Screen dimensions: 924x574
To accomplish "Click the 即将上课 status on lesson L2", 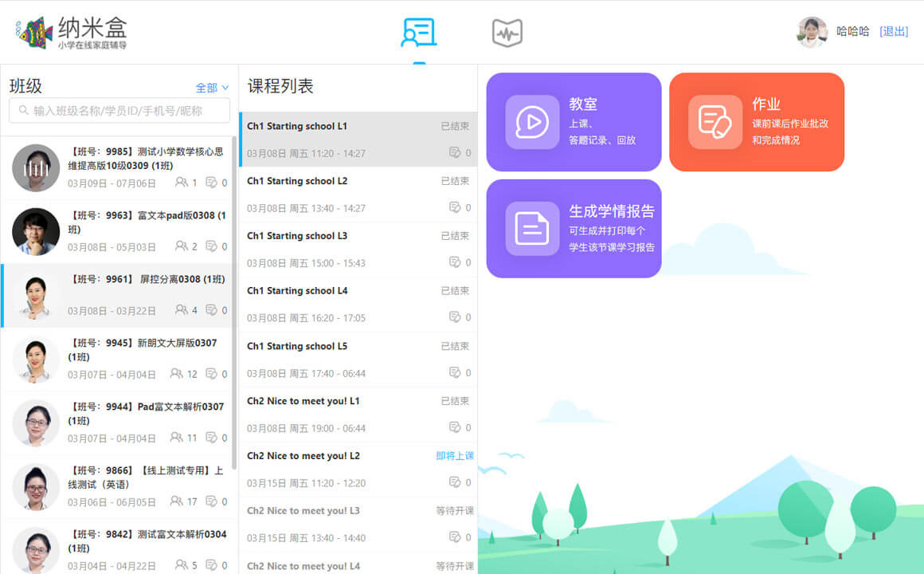I will tap(454, 456).
